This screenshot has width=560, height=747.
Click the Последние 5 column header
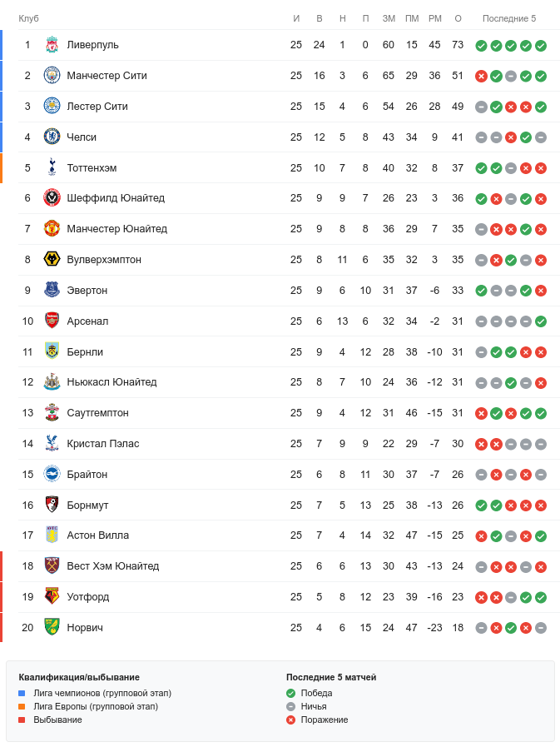click(x=509, y=19)
